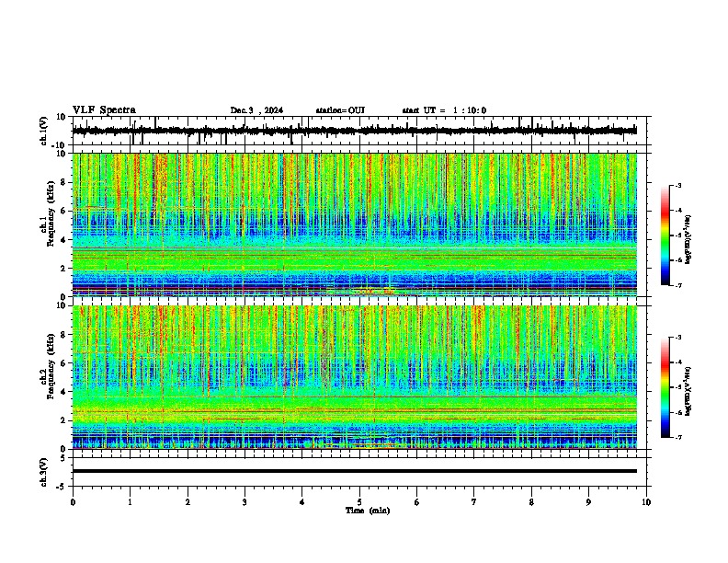The height and width of the screenshot is (563, 728).
Task: Click the "start UT = 1:10:0" text
Action: tap(444, 110)
